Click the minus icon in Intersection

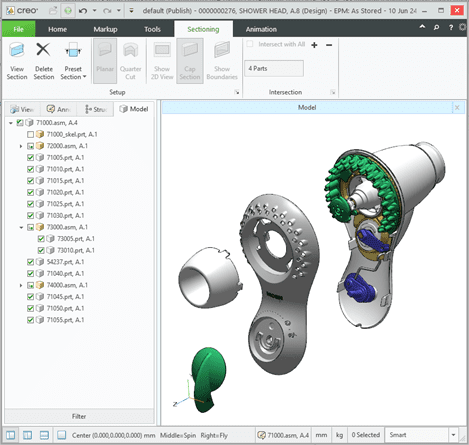pyautogui.click(x=329, y=45)
